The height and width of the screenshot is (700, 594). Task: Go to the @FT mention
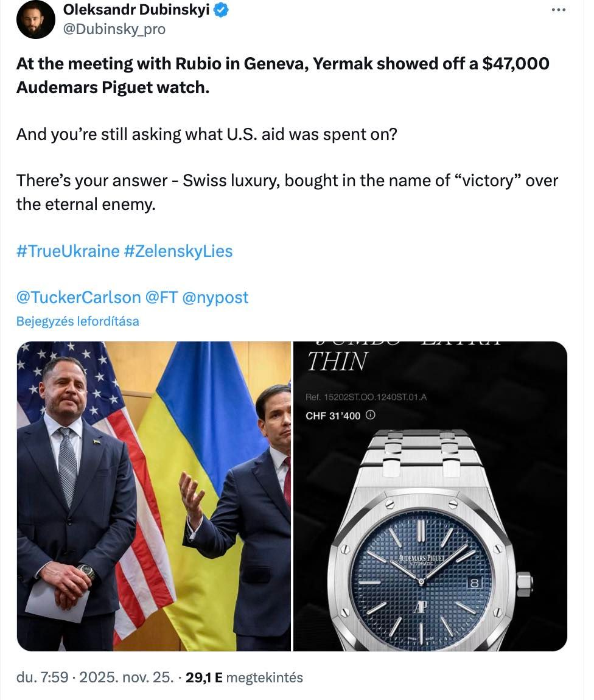coord(161,297)
